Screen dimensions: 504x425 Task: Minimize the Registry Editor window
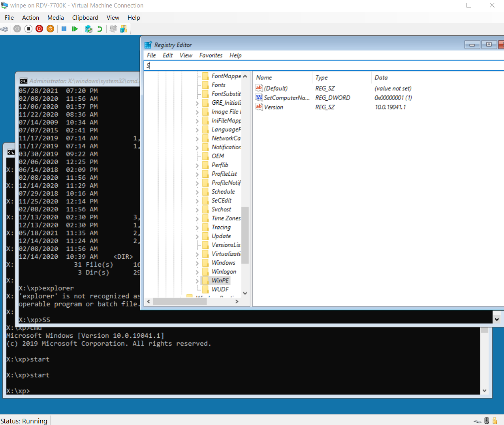click(472, 45)
